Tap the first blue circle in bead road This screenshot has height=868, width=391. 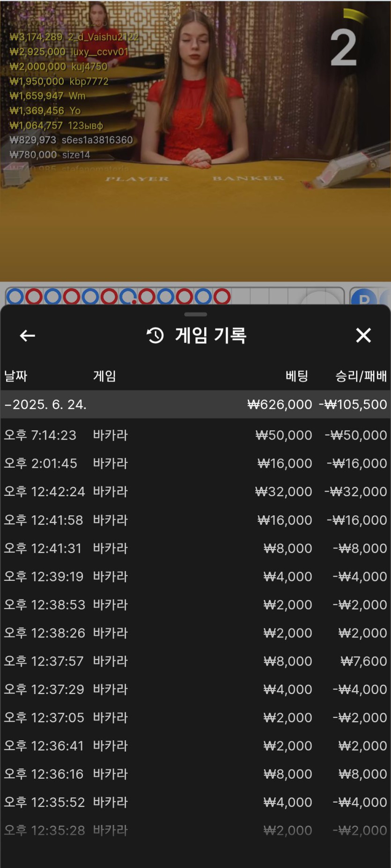pyautogui.click(x=15, y=297)
